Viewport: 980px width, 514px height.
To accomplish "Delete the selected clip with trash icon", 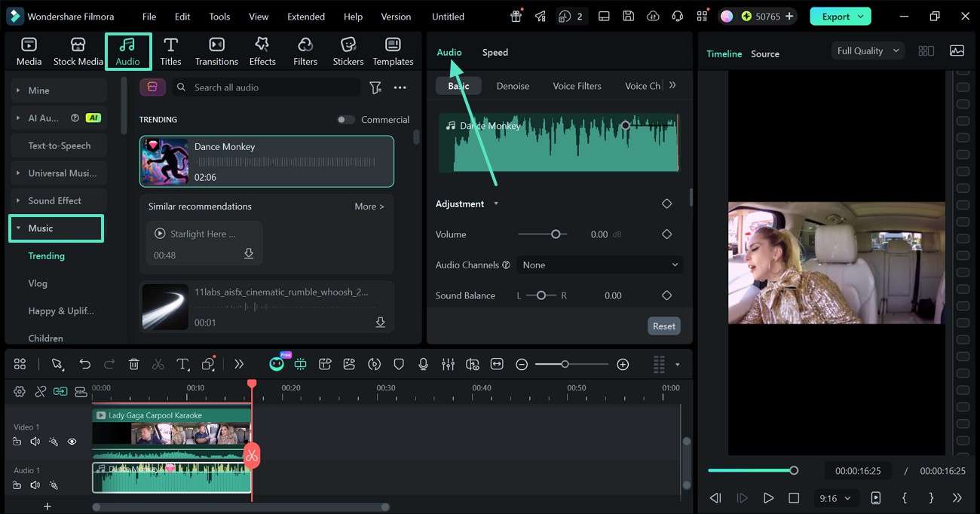I will click(133, 364).
